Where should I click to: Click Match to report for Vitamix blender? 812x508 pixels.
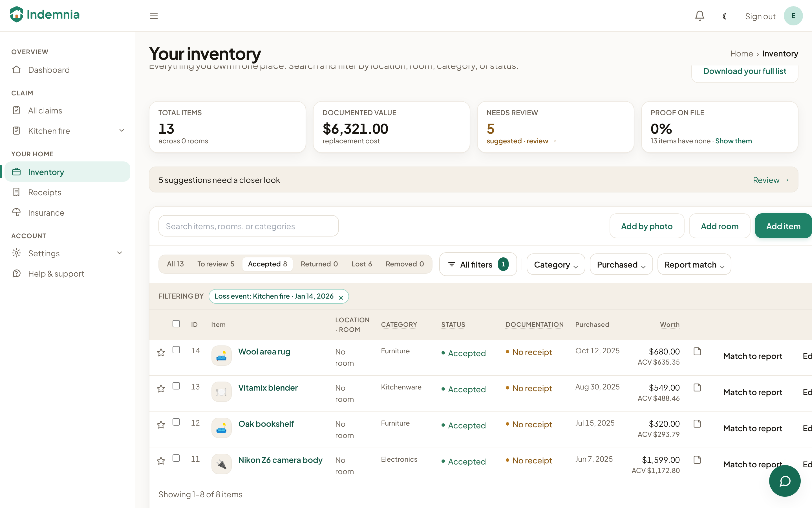[x=753, y=392]
